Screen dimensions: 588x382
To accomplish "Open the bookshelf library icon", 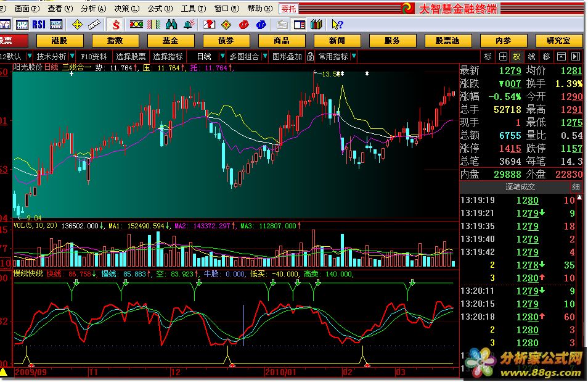I will click(x=316, y=25).
